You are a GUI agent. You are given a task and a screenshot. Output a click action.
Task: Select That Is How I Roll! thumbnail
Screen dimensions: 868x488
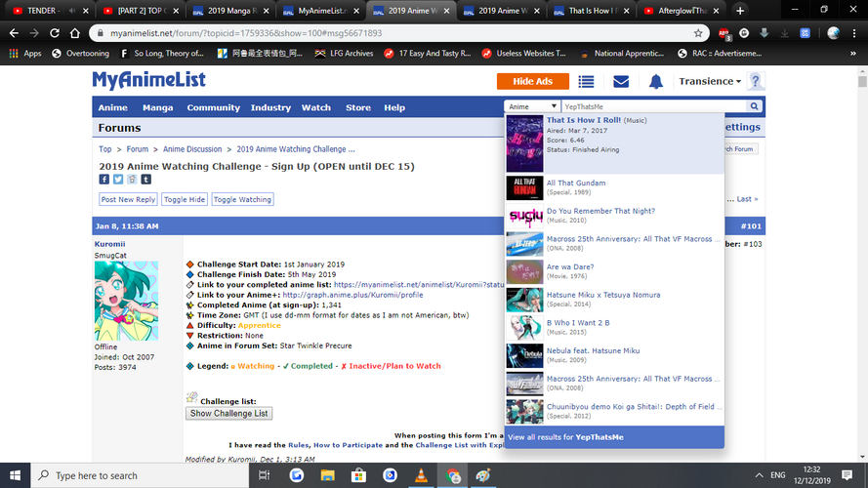524,143
